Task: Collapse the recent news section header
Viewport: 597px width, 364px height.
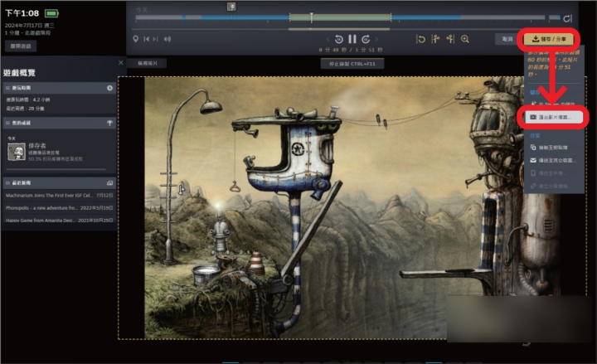Action: coord(60,182)
